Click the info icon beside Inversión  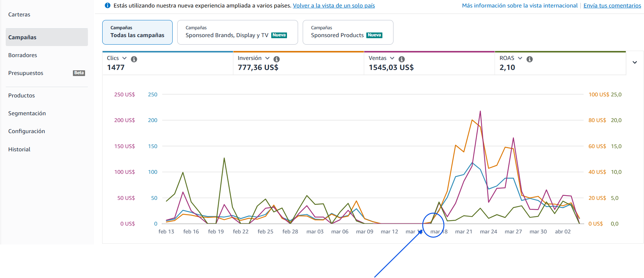[x=277, y=59]
